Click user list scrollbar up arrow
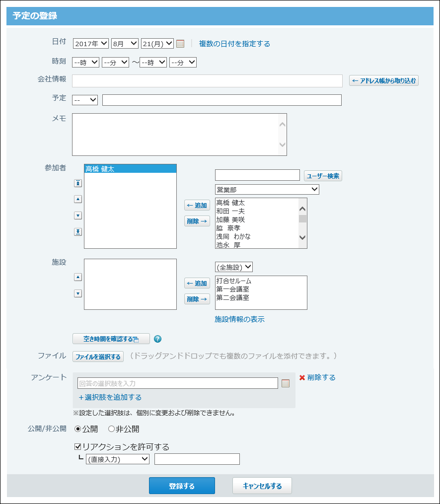The height and width of the screenshot is (504, 440). [302, 209]
